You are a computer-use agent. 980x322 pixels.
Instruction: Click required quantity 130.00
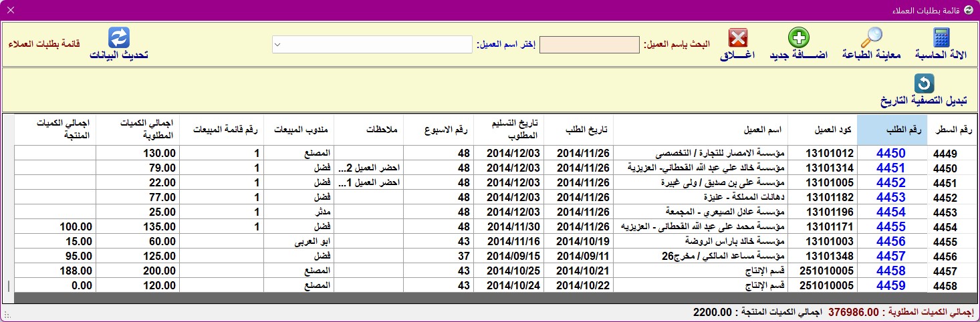(x=138, y=153)
